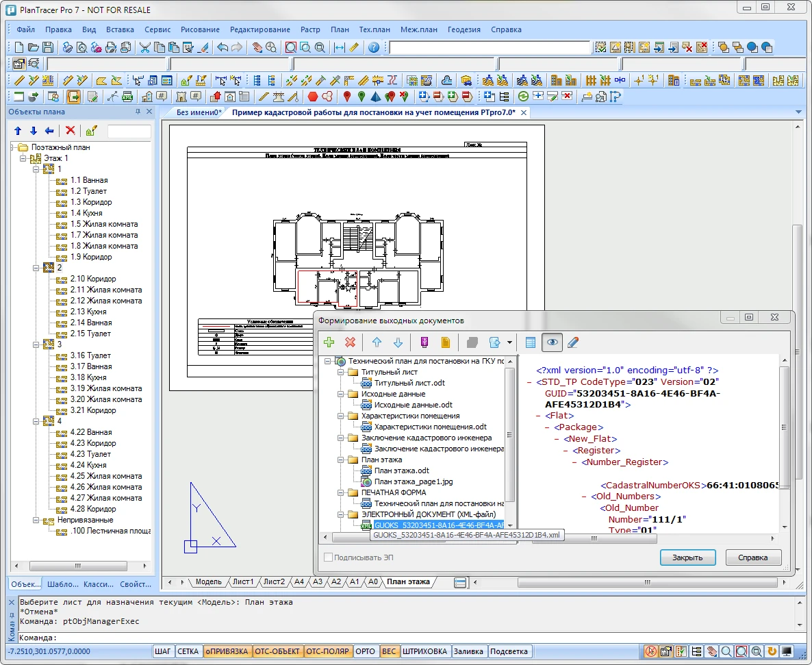Collapse the Титульный лист folder
The width and height of the screenshot is (812, 665).
point(340,372)
